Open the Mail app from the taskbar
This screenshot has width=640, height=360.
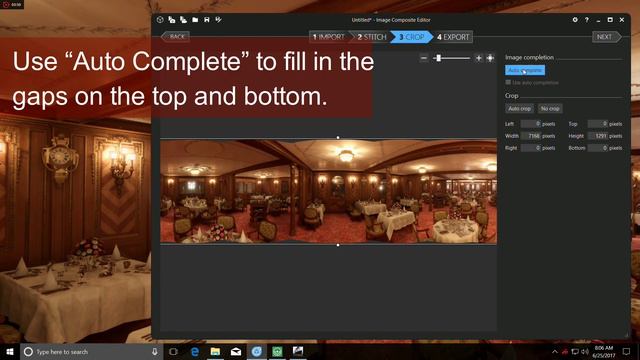coord(236,351)
